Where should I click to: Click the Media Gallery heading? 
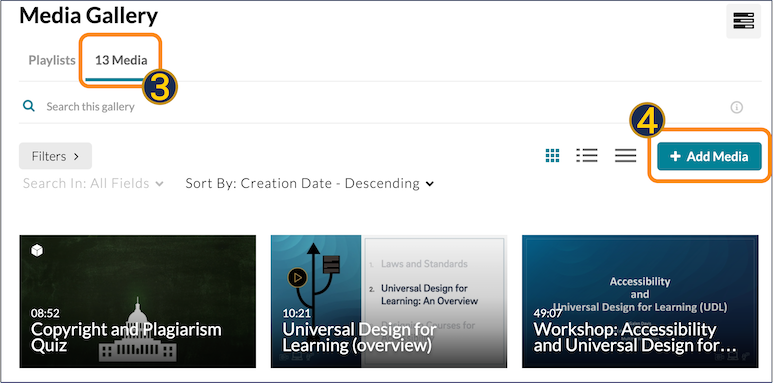click(89, 16)
